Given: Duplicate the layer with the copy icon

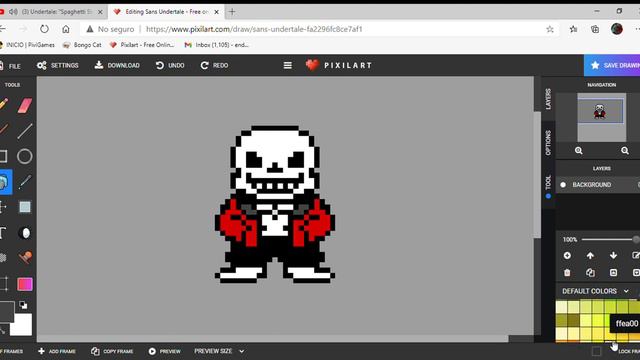Looking at the screenshot, I should (x=590, y=273).
